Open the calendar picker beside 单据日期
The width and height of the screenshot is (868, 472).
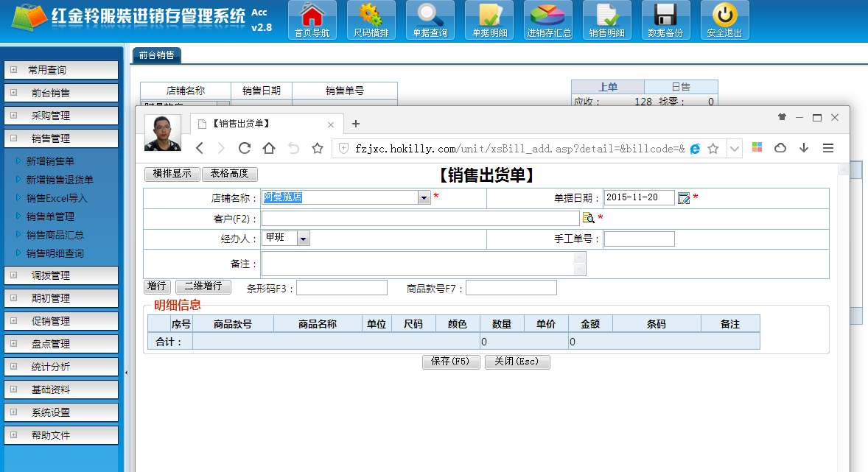coord(684,197)
